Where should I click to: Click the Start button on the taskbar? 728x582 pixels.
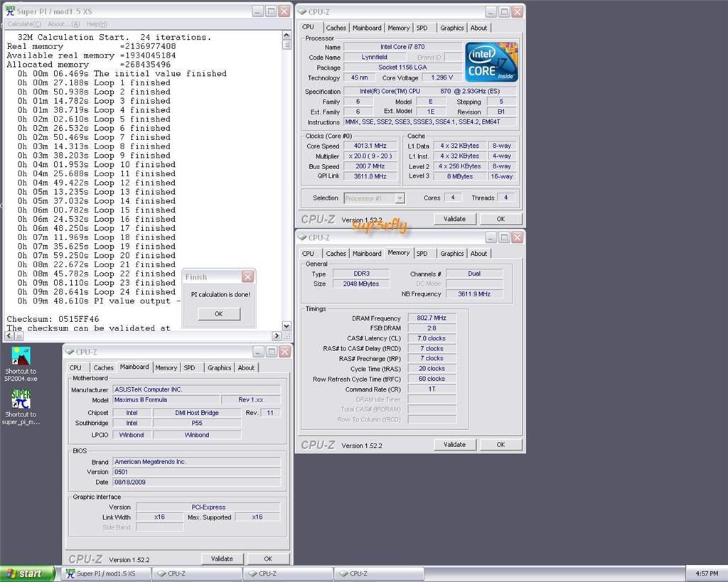click(x=23, y=573)
